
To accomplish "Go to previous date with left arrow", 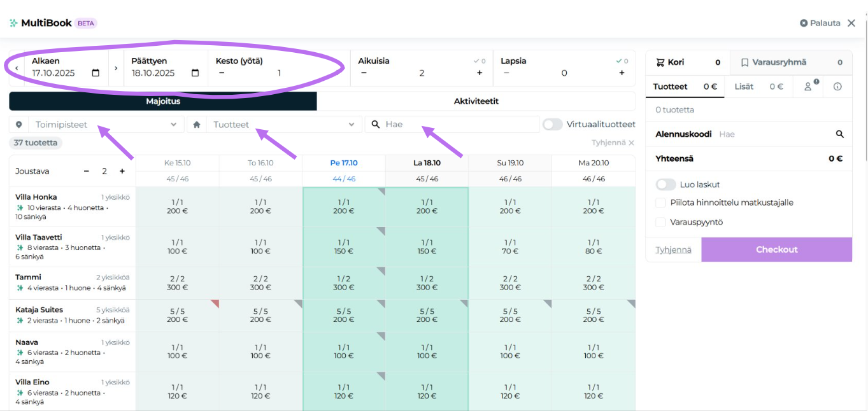I will tap(17, 67).
